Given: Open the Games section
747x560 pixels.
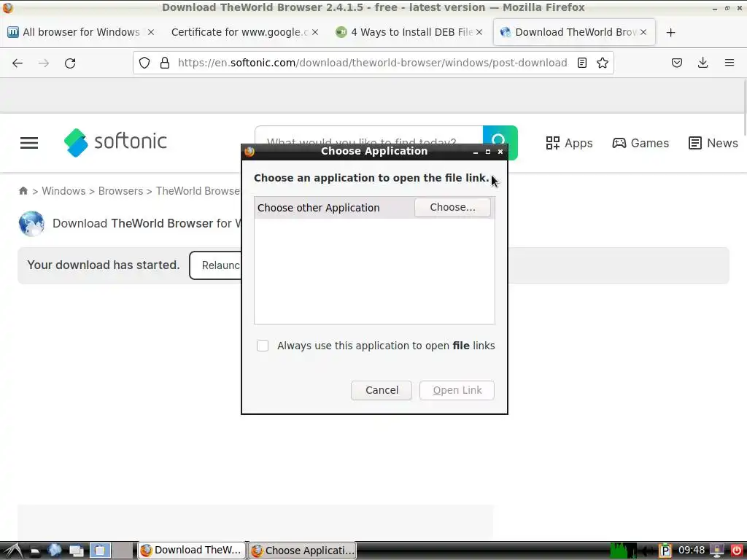Looking at the screenshot, I should tap(640, 143).
